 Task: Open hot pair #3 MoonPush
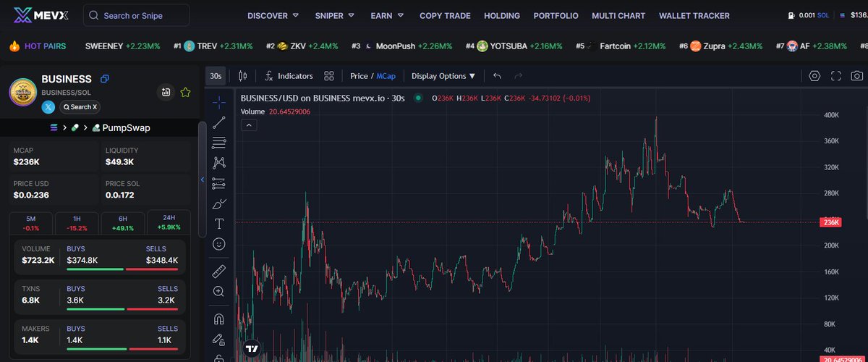[402, 46]
